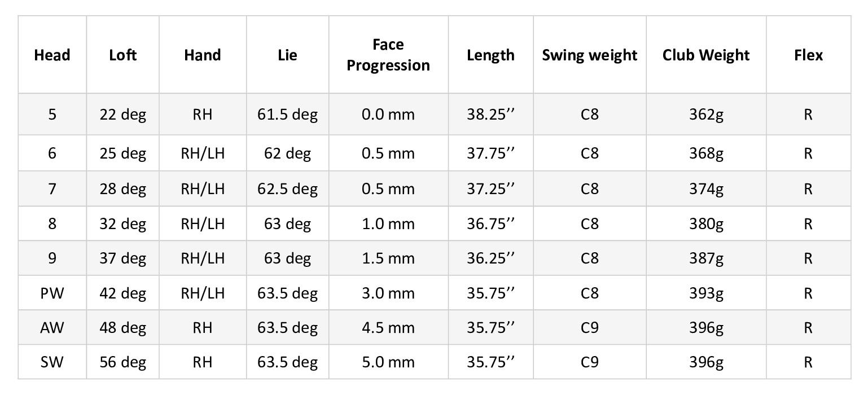This screenshot has height=395, width=868.
Task: Select the 393g club weight cell
Action: 706,293
